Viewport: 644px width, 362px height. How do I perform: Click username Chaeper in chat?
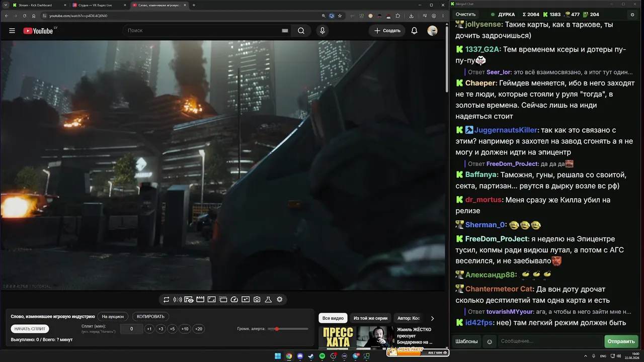tap(480, 83)
